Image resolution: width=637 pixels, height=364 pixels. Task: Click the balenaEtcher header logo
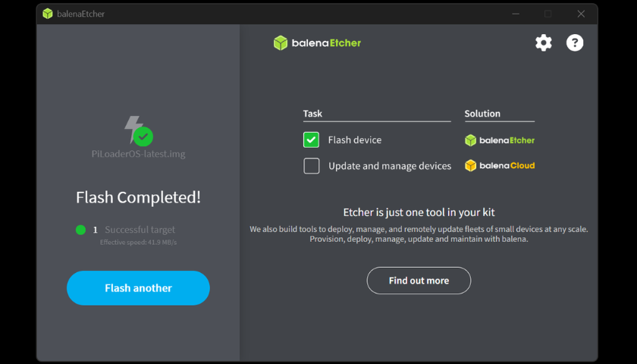click(x=317, y=43)
